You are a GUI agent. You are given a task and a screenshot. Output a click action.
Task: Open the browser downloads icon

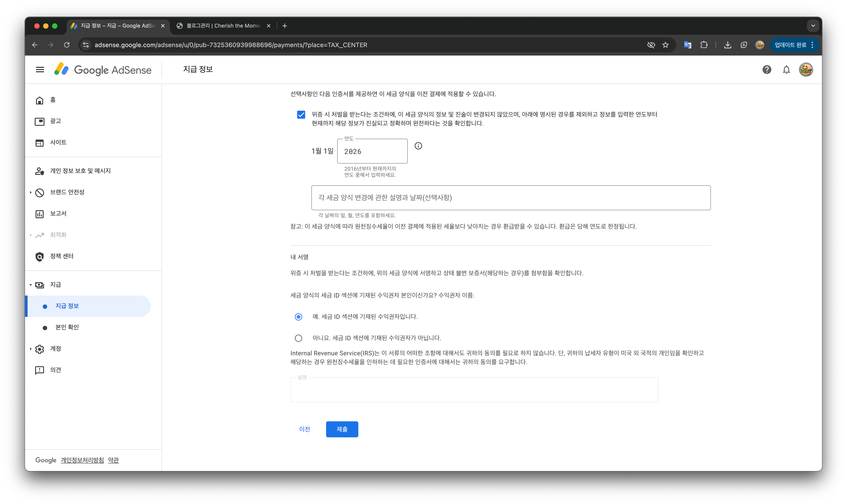tap(727, 45)
